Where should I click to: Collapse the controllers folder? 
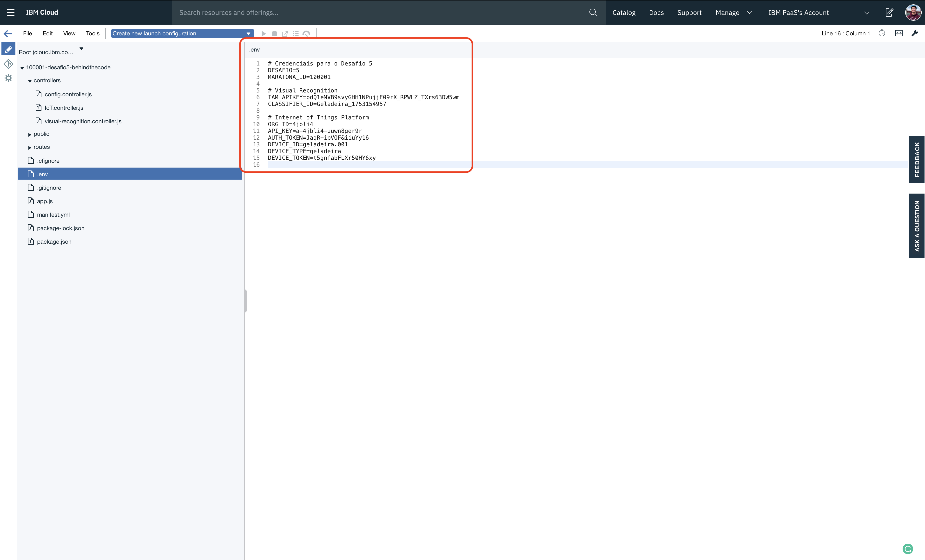(x=30, y=81)
